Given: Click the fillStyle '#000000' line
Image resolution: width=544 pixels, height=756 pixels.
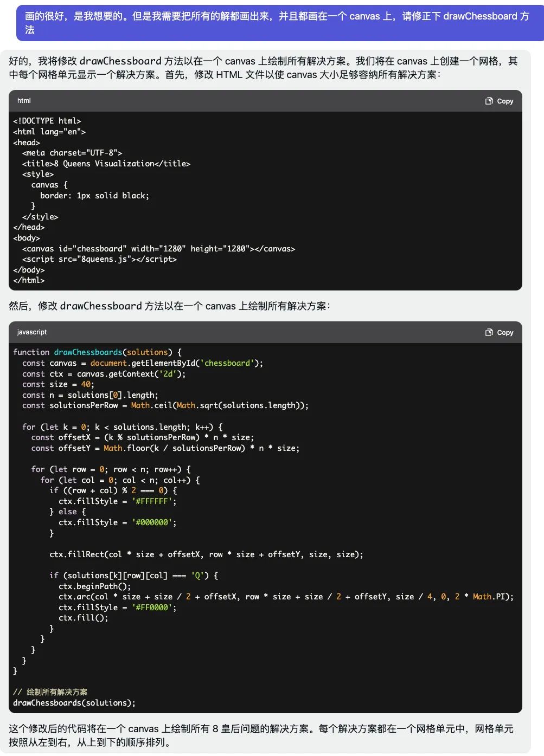Looking at the screenshot, I should coord(118,522).
